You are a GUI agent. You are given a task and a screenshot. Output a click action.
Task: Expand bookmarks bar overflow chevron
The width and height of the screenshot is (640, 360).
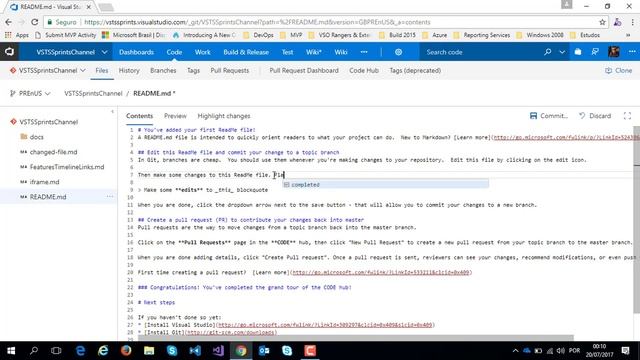tap(628, 35)
